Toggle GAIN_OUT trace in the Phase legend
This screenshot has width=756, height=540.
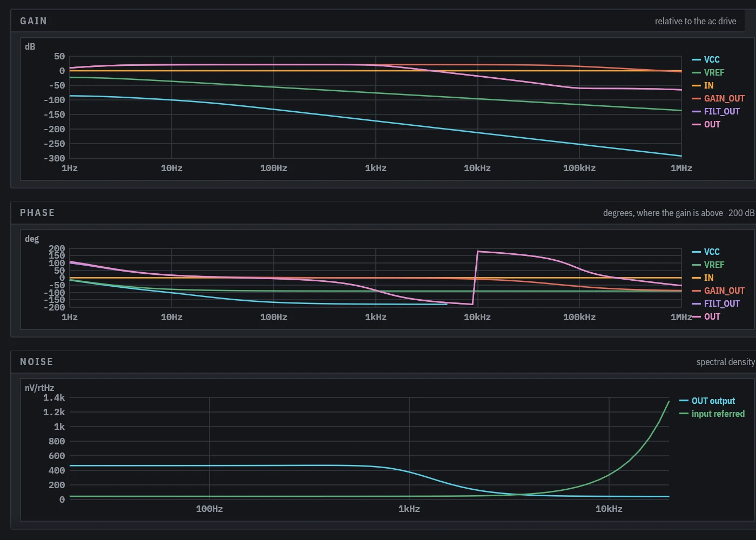[718, 291]
